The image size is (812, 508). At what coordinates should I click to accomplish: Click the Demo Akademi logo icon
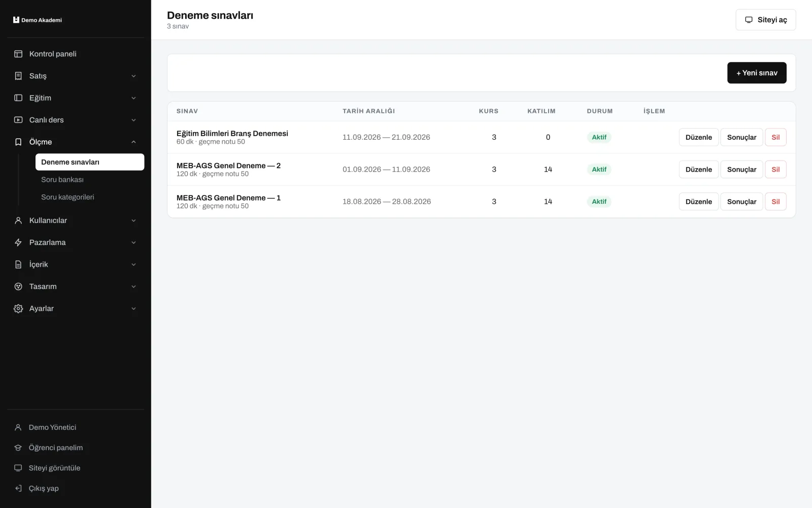pyautogui.click(x=16, y=20)
